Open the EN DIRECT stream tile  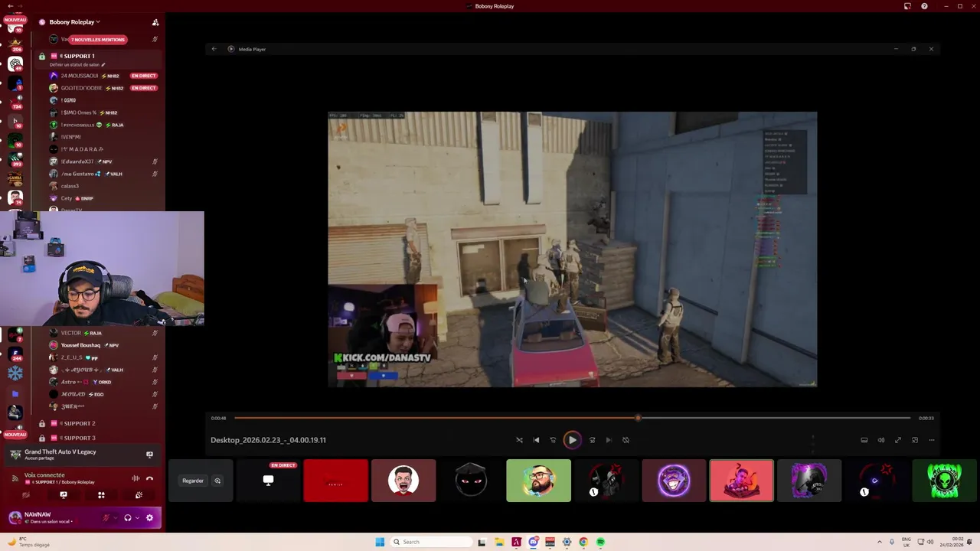269,481
